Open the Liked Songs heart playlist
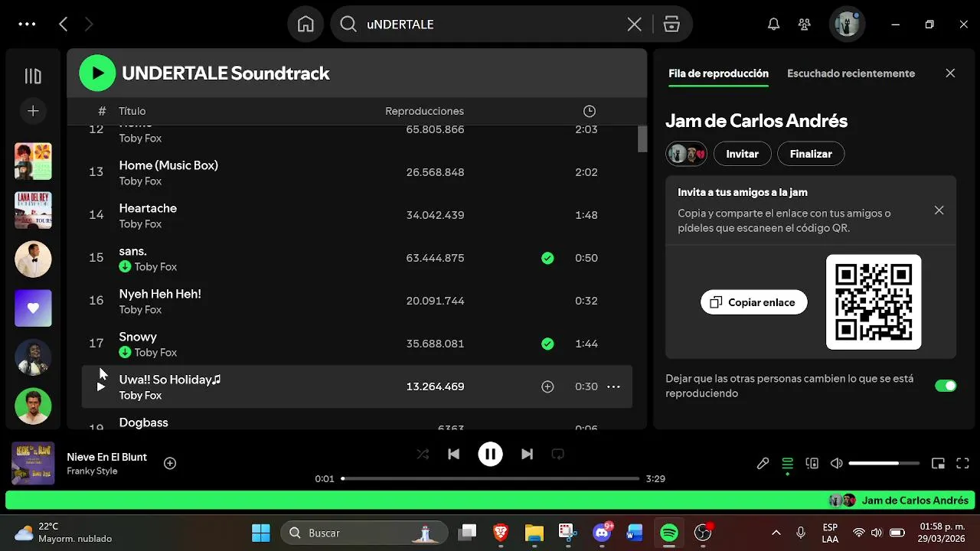This screenshot has width=980, height=551. pyautogui.click(x=33, y=308)
